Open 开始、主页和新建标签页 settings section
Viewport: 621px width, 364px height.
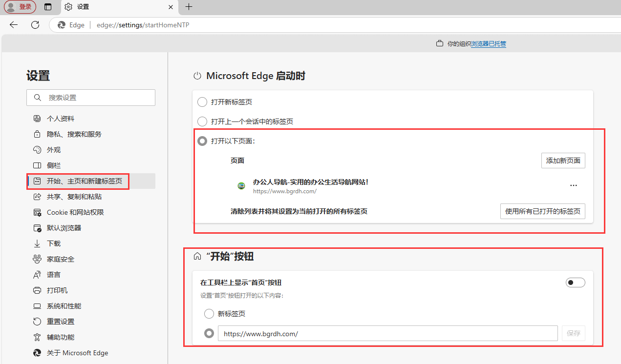[x=91, y=181]
